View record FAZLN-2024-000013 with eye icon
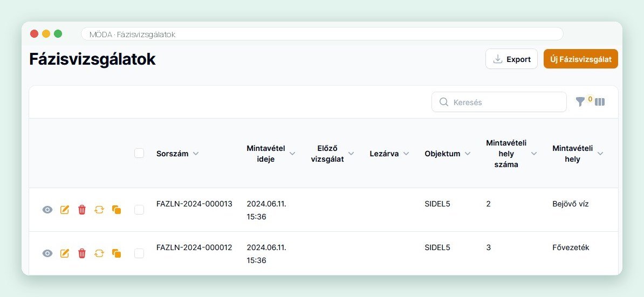Screen dimensions: 644x297 (47, 210)
